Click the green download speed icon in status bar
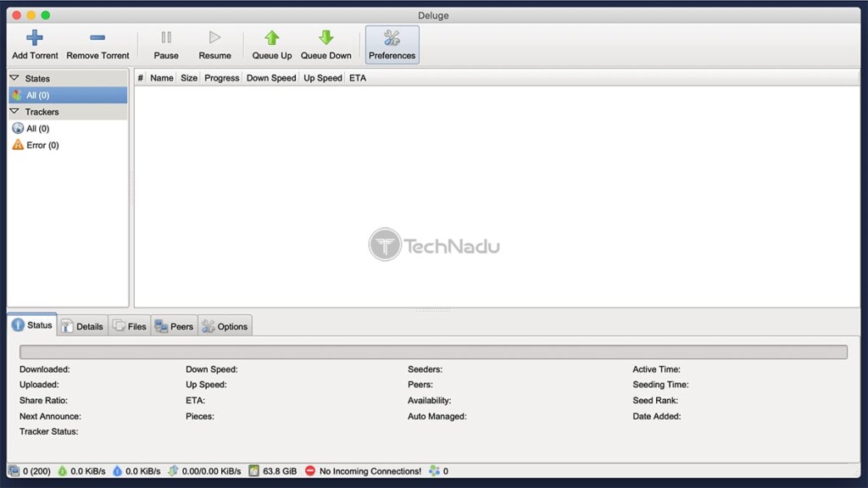Image resolution: width=868 pixels, height=488 pixels. [x=63, y=471]
